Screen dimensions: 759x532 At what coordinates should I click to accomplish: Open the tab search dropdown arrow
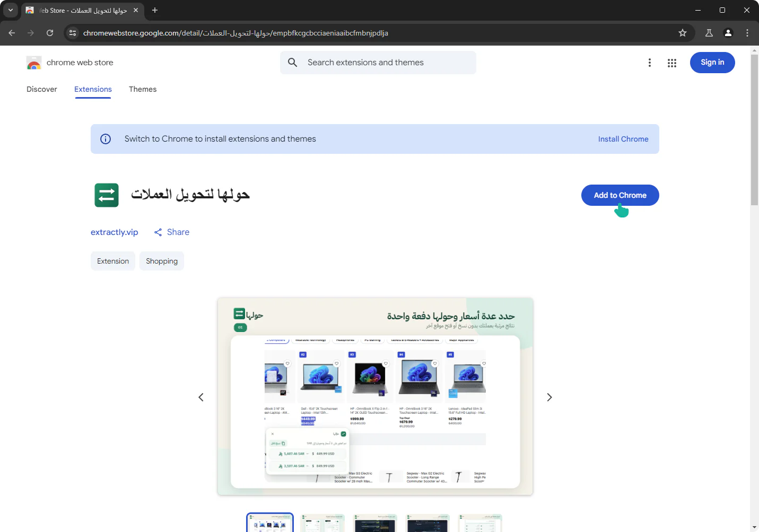tap(10, 10)
